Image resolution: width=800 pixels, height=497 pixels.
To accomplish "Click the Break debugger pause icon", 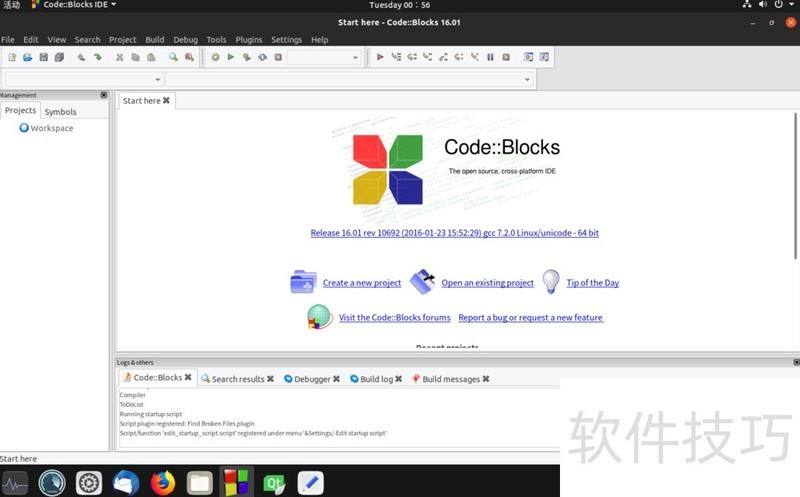I will pyautogui.click(x=490, y=57).
